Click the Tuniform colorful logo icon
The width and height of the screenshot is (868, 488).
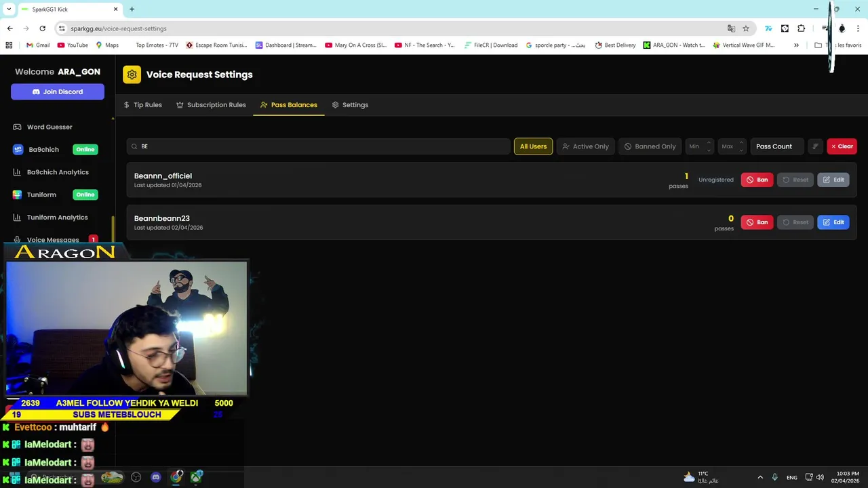pyautogui.click(x=18, y=195)
